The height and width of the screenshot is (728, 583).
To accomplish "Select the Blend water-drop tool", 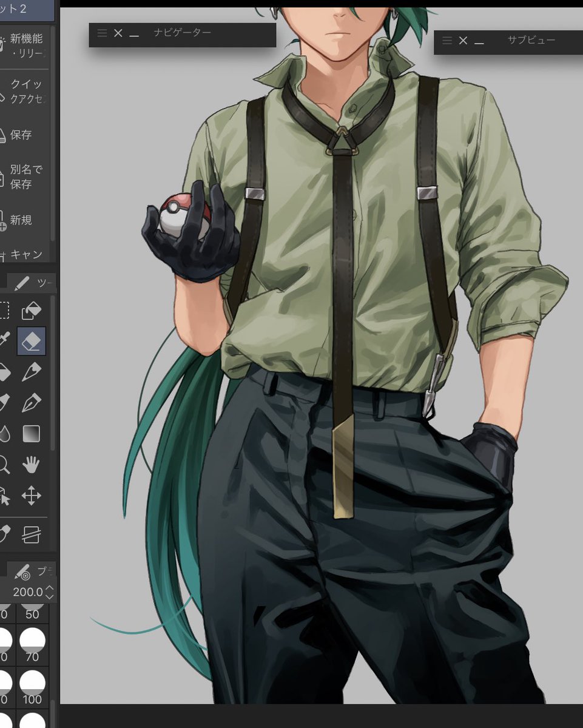I will click(x=4, y=433).
